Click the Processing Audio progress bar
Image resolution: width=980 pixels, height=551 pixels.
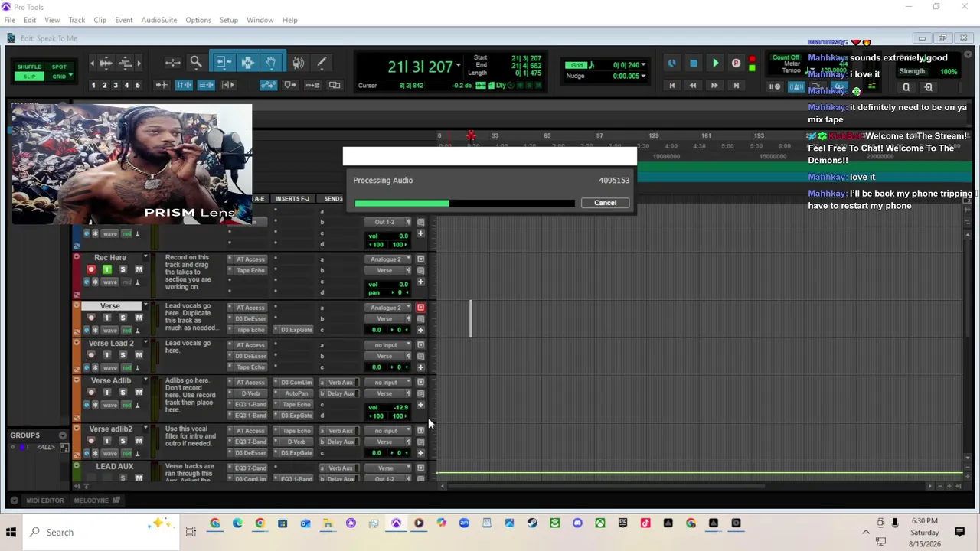[465, 203]
